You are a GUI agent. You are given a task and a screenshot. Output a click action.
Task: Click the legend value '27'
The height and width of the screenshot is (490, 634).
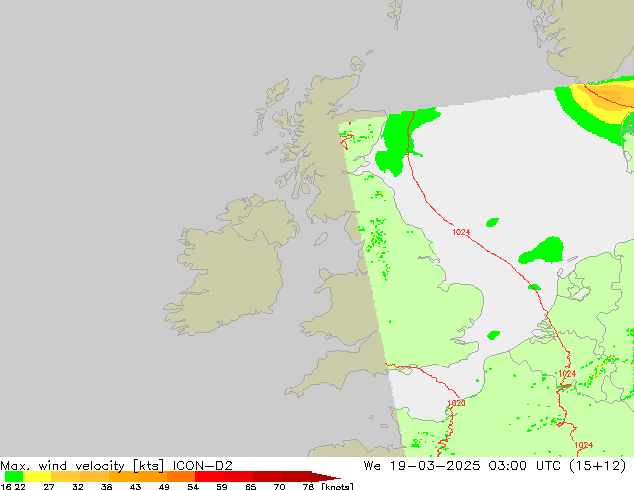(49, 486)
